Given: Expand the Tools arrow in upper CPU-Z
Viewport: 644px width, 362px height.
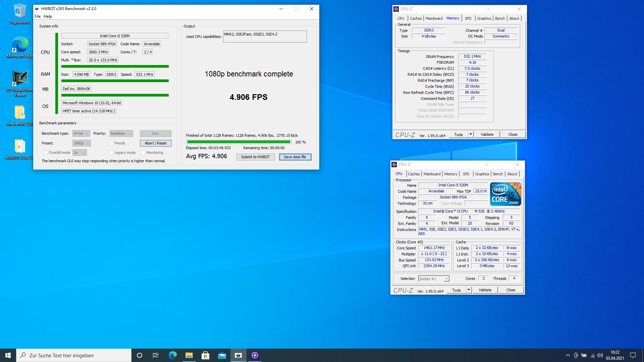Looking at the screenshot, I should [471, 134].
